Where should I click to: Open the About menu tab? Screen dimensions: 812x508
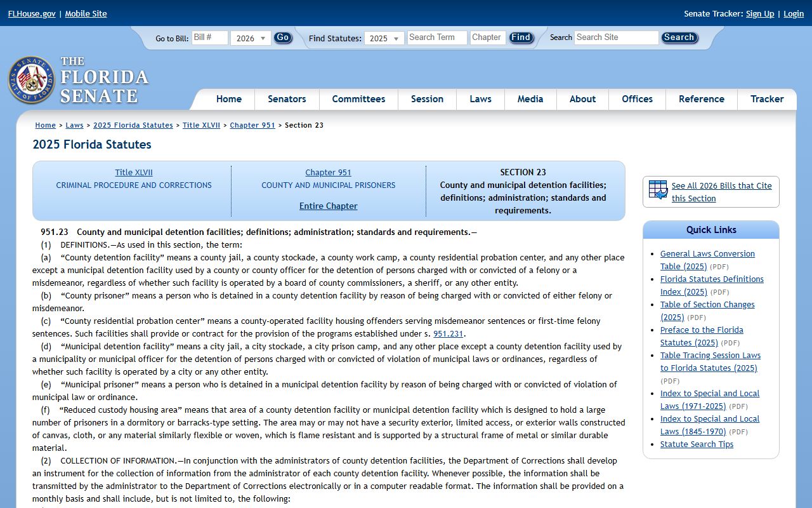coord(582,99)
